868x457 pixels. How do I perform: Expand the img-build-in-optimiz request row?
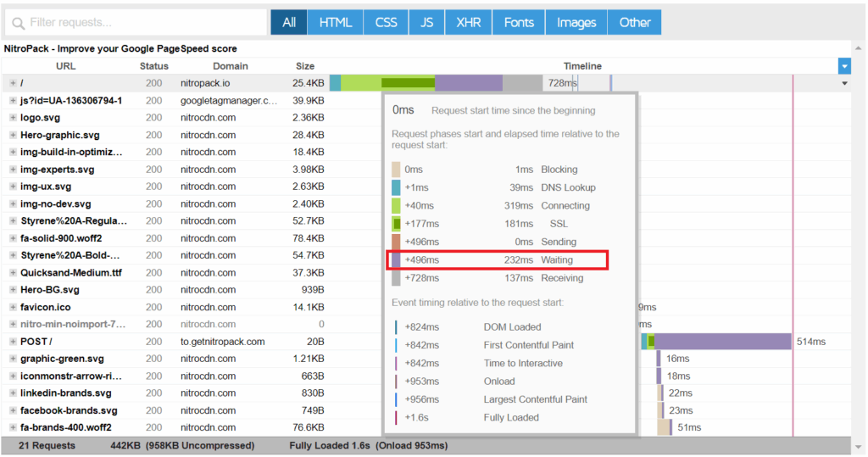point(13,152)
